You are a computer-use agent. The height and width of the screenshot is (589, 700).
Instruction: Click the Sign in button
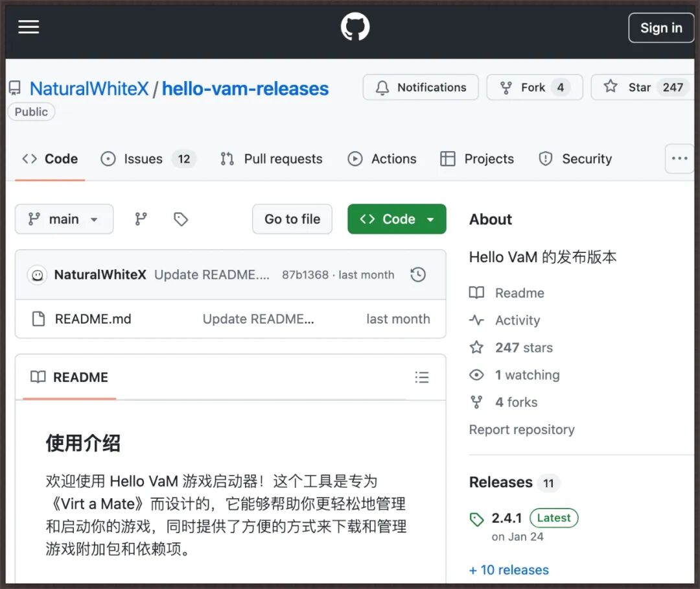click(660, 28)
